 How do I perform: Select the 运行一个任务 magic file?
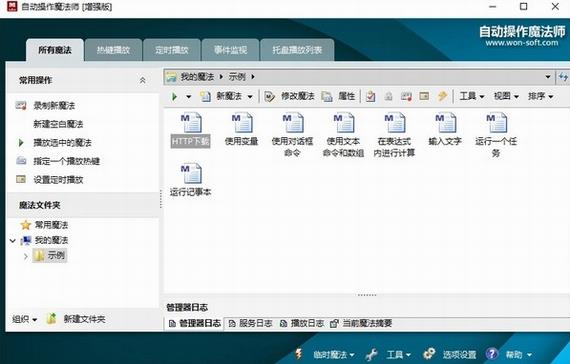point(496,135)
